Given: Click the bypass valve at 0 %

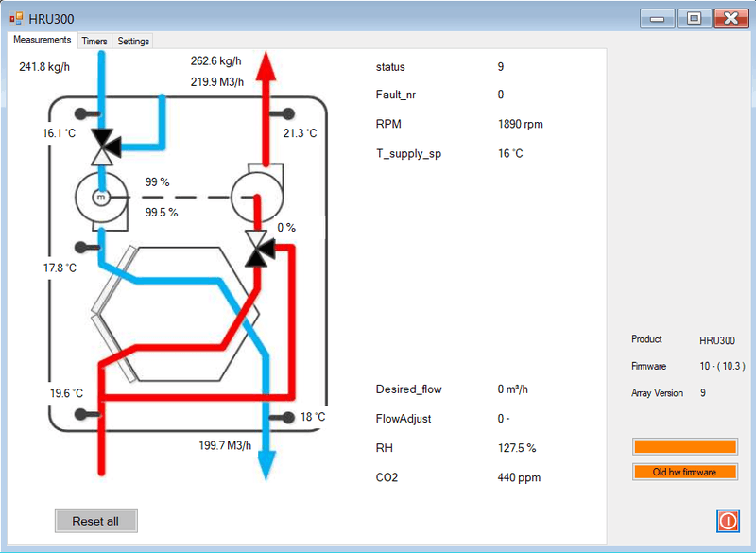Looking at the screenshot, I should point(258,249).
